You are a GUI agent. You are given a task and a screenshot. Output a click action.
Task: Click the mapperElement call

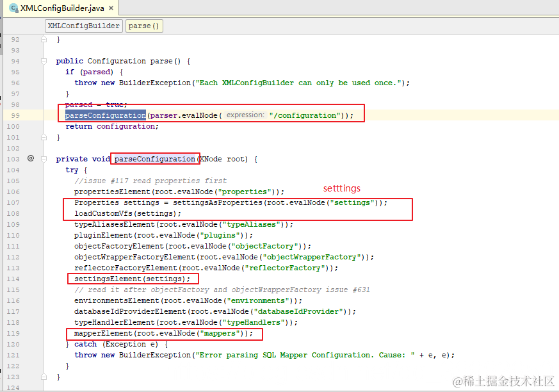[x=103, y=333]
